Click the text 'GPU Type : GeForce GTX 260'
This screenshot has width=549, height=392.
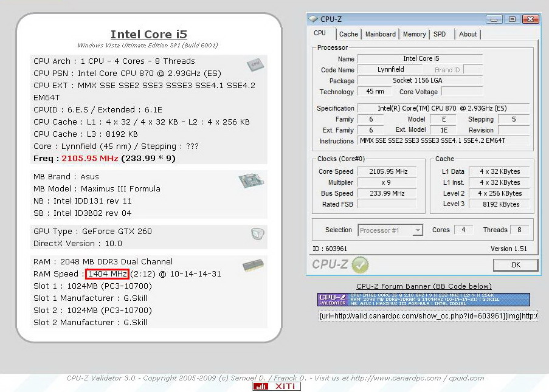point(92,232)
